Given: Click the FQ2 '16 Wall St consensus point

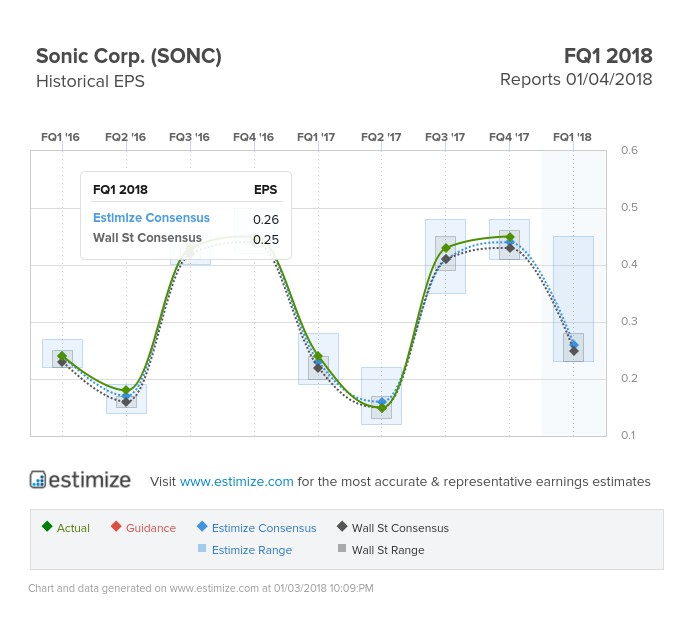Looking at the screenshot, I should tap(126, 402).
